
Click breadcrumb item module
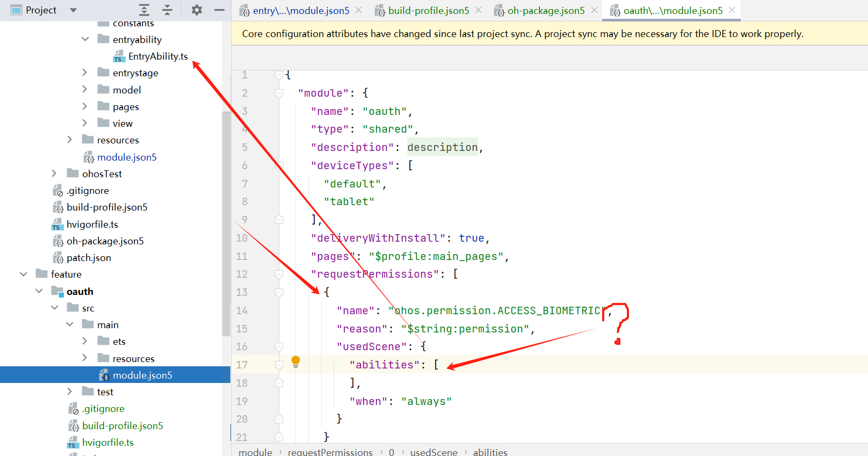pyautogui.click(x=255, y=452)
